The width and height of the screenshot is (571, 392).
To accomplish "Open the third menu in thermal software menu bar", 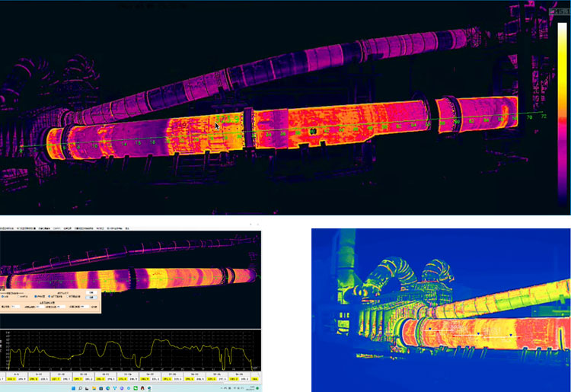I will click(44, 228).
